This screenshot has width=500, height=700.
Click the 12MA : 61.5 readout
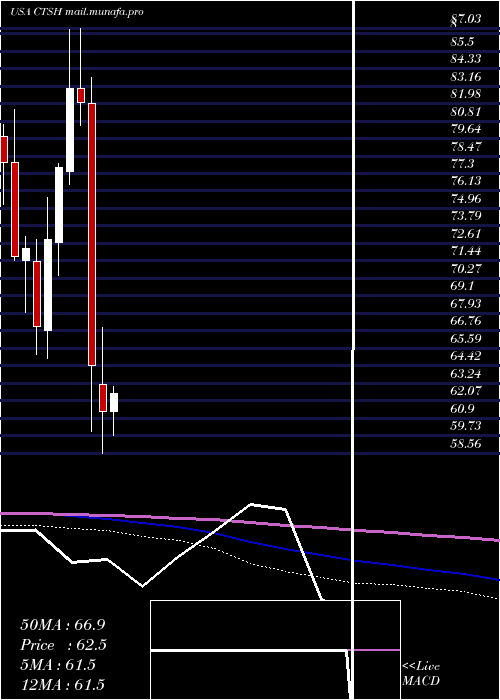(x=62, y=684)
